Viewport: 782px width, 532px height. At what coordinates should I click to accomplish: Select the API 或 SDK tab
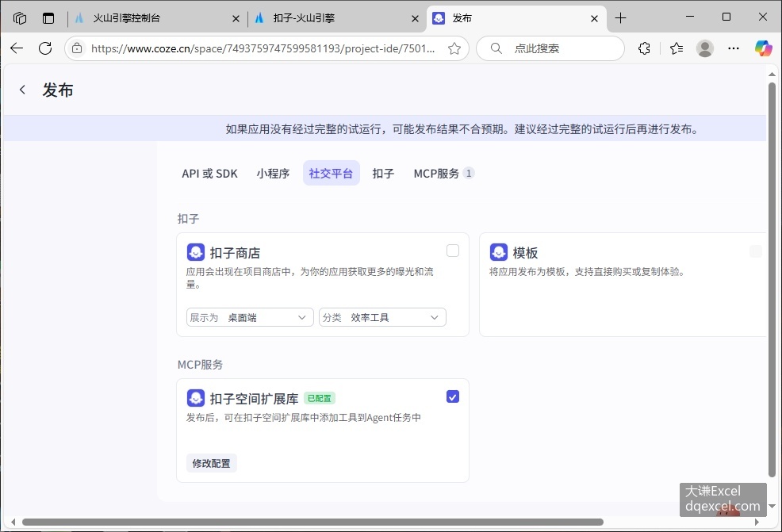[x=209, y=173]
